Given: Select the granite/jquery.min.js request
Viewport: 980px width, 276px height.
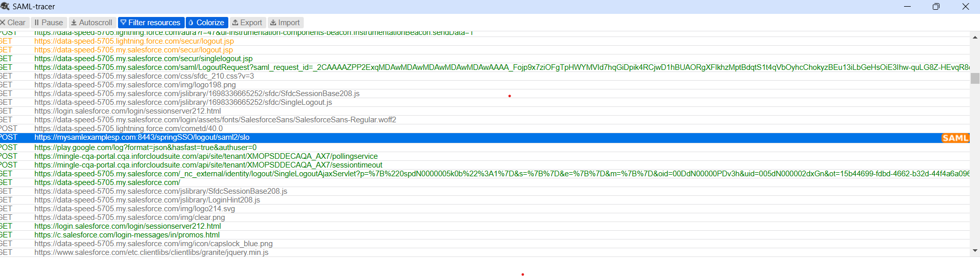Looking at the screenshot, I should click(485, 252).
